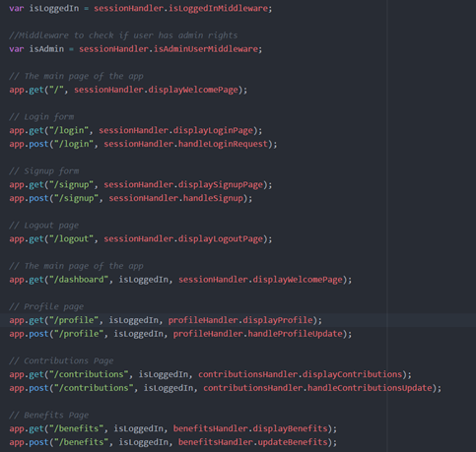The image size is (476, 452).
Task: Click the "/benefits" string in the app.get line
Action: click(x=76, y=428)
